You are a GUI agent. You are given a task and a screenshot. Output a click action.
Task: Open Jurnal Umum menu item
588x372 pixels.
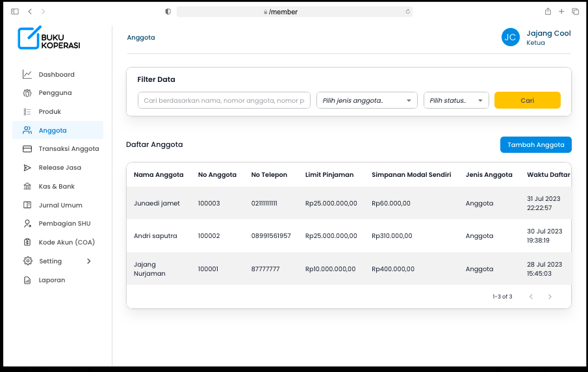tap(58, 206)
